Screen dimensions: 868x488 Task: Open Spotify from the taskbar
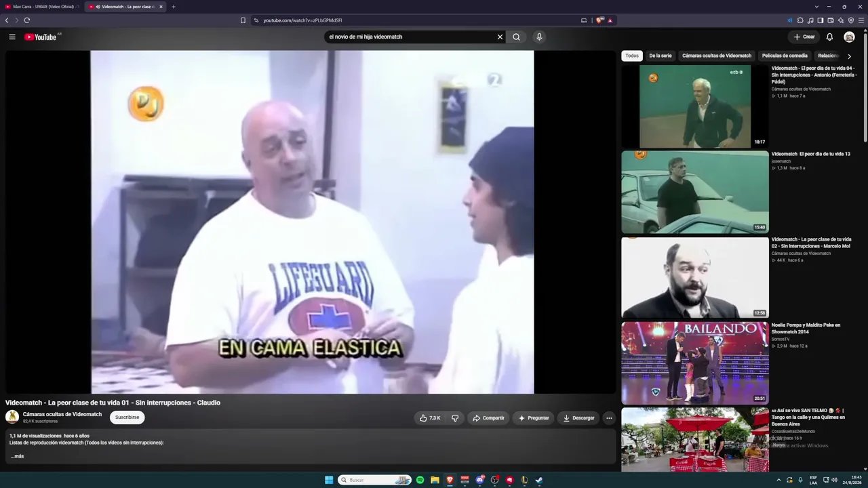tap(420, 480)
